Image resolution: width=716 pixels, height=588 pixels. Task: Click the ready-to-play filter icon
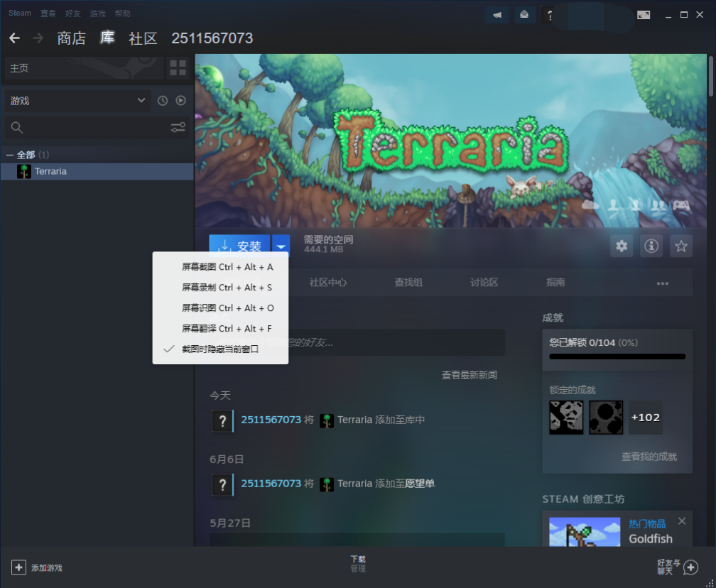coord(181,100)
